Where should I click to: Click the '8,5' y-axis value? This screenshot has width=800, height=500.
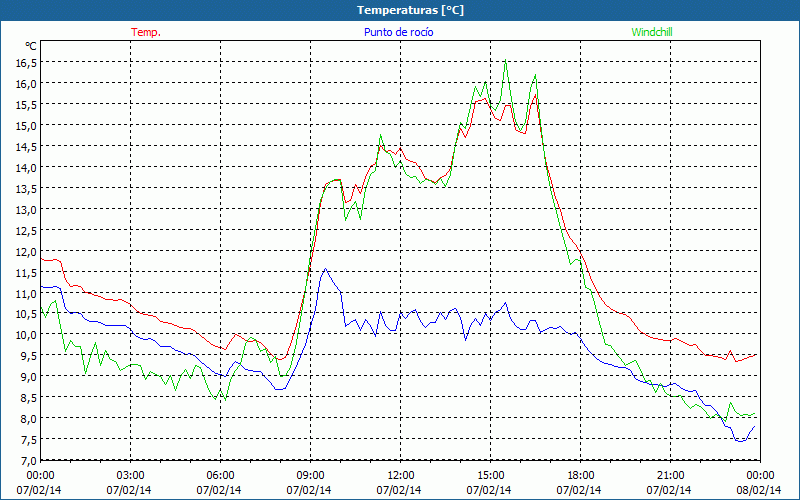point(29,397)
